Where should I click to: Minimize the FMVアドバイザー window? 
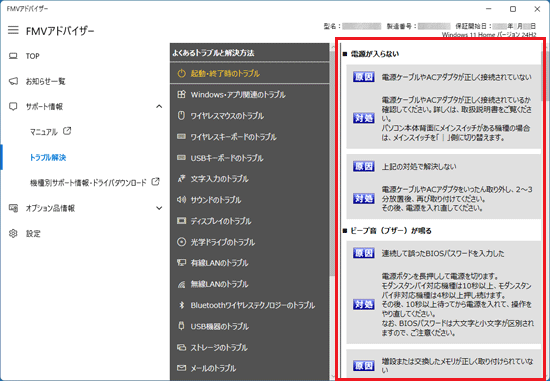[489, 9]
